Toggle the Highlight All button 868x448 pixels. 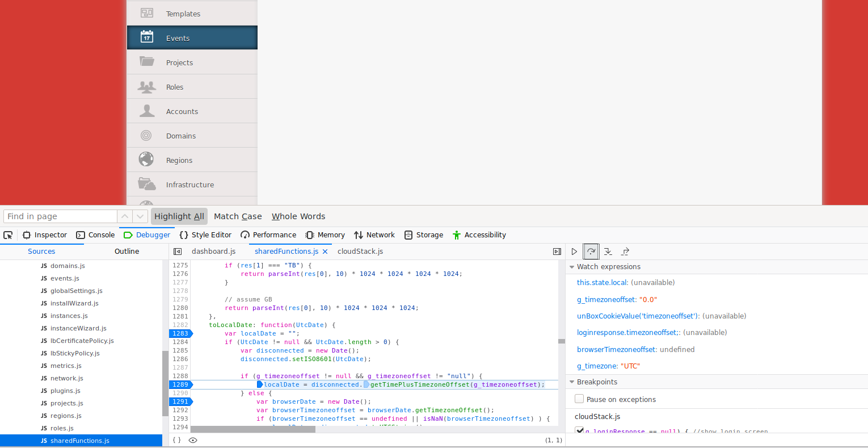coord(179,216)
